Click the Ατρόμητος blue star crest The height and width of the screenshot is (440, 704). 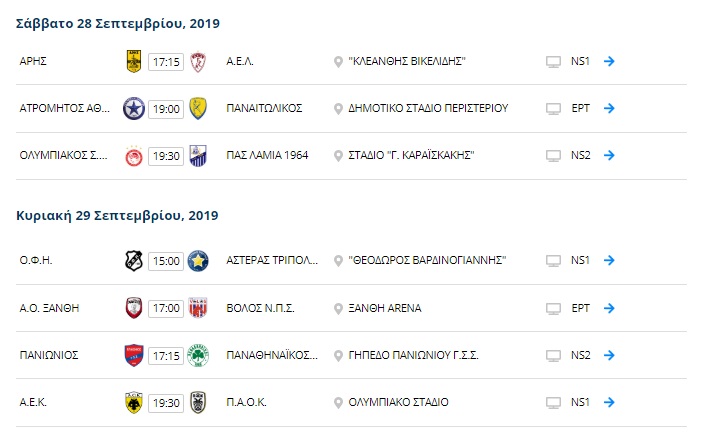134,109
